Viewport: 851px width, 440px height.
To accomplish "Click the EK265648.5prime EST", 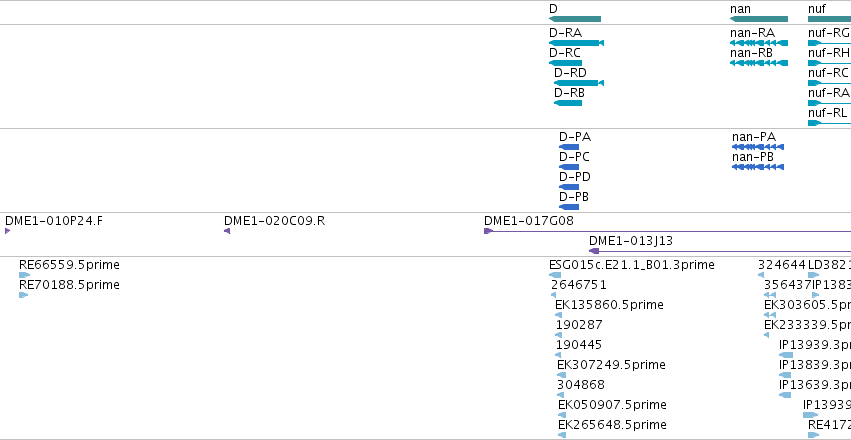I will [562, 435].
